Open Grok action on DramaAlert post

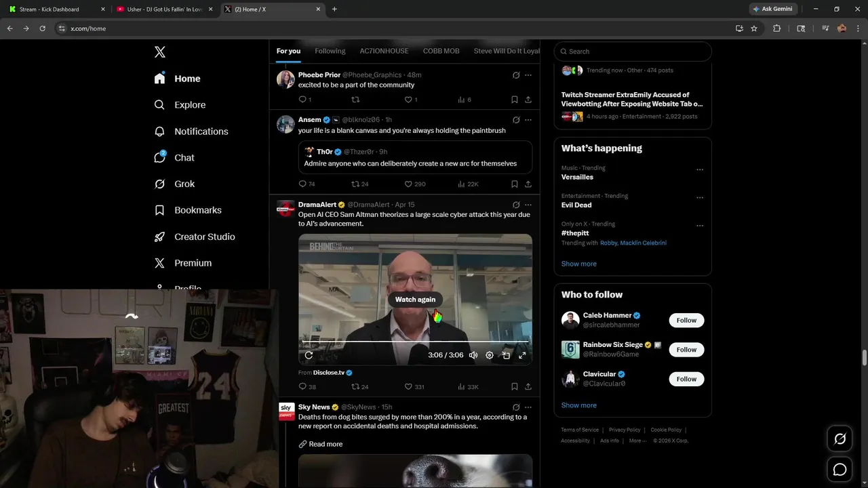[516, 205]
